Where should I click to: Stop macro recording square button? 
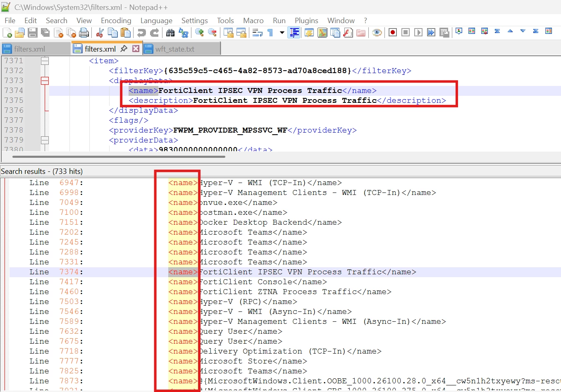pos(406,33)
